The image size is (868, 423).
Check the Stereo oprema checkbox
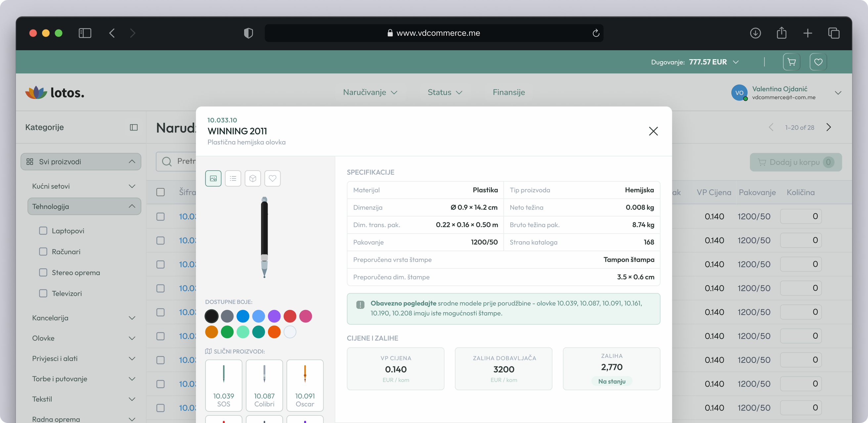(x=43, y=273)
